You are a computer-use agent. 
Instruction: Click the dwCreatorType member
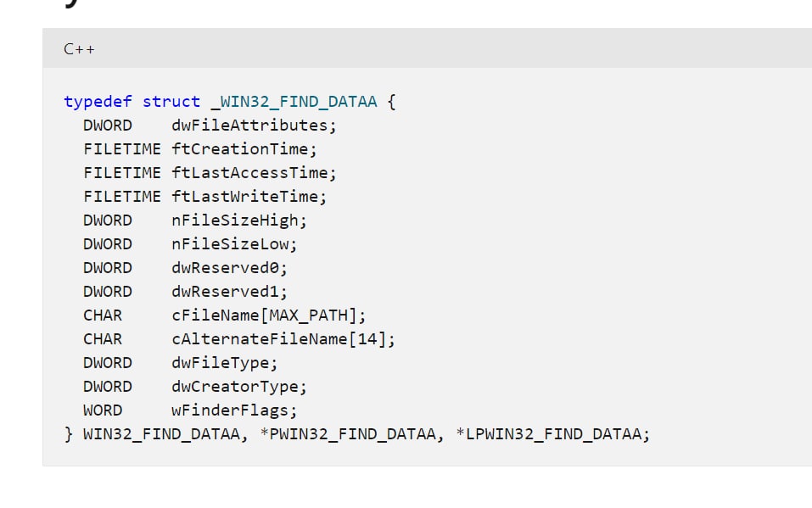coord(238,387)
